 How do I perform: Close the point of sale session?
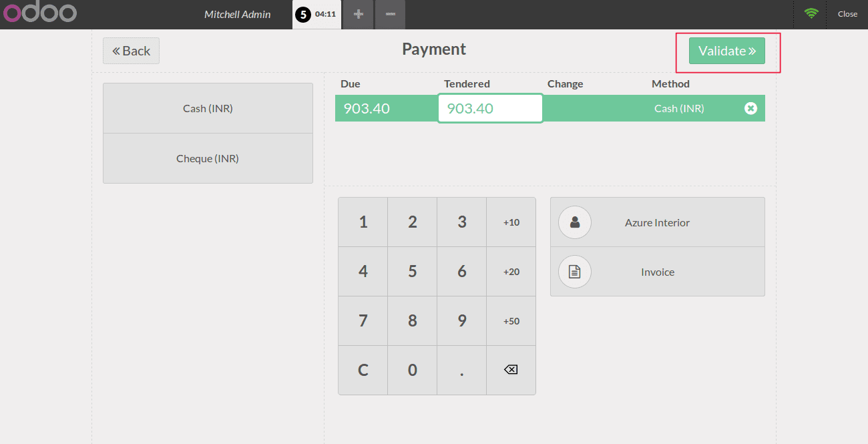pos(847,14)
